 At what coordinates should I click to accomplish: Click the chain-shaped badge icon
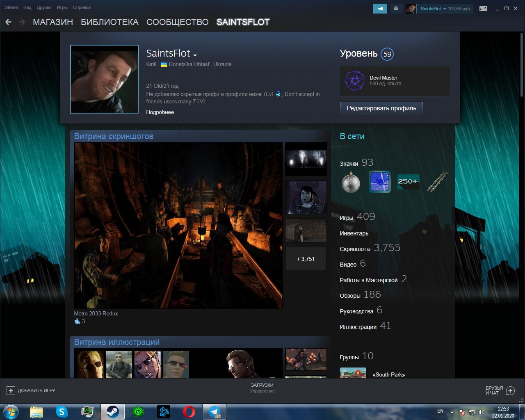437,182
